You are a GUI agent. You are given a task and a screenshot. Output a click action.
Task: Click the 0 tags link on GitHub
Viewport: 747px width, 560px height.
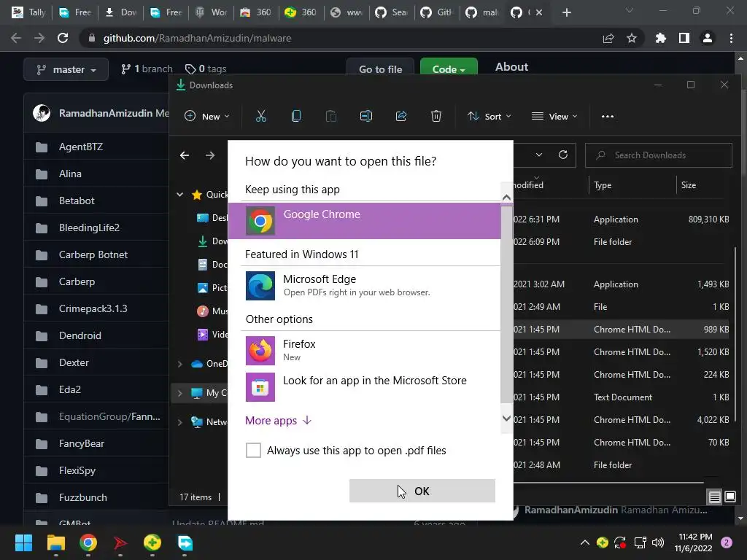click(x=206, y=69)
